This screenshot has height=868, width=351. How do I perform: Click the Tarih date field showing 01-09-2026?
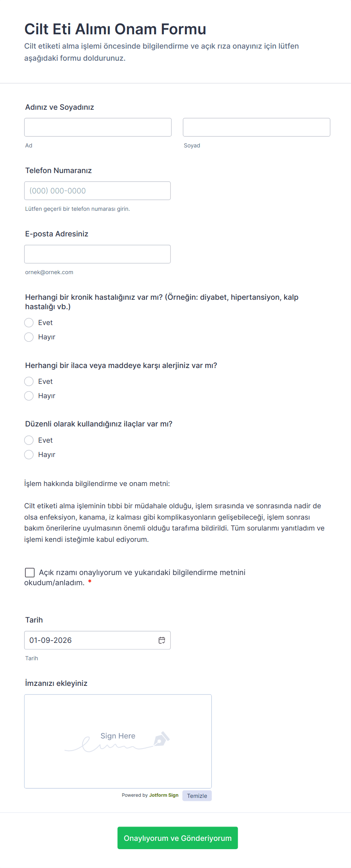(x=87, y=640)
